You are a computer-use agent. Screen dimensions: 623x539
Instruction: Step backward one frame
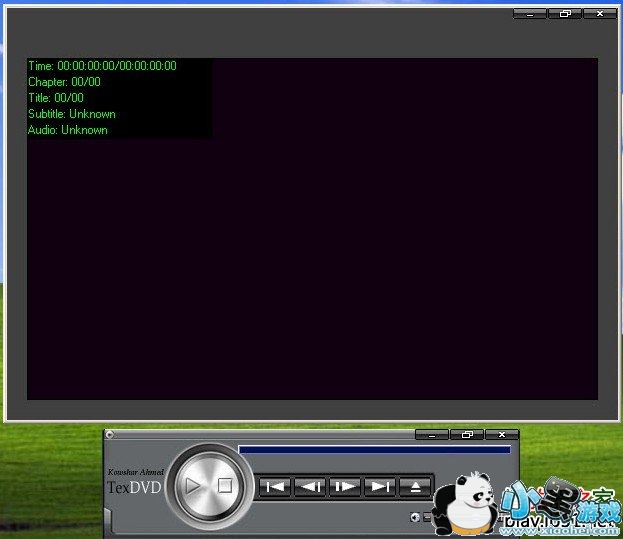(x=310, y=487)
